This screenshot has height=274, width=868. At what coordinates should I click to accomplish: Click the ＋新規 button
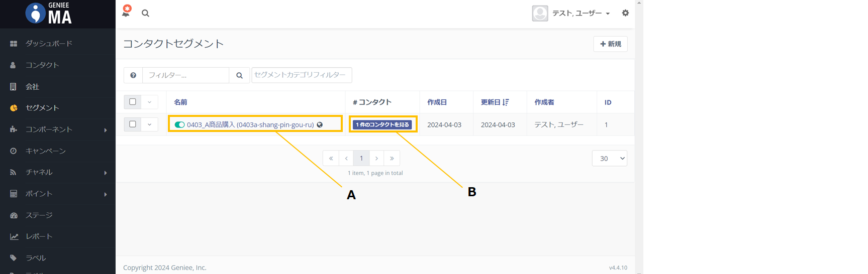pos(610,44)
